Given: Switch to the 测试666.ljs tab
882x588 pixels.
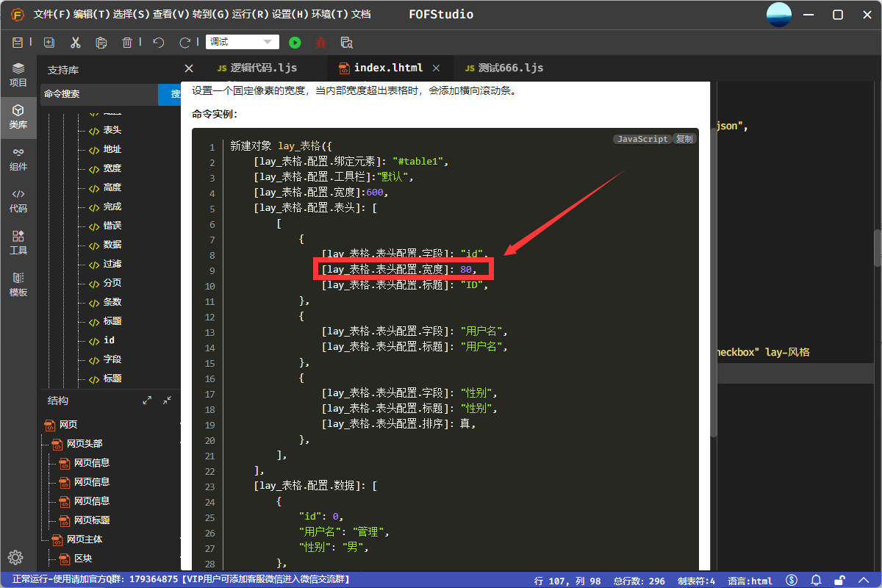Looking at the screenshot, I should [x=504, y=68].
